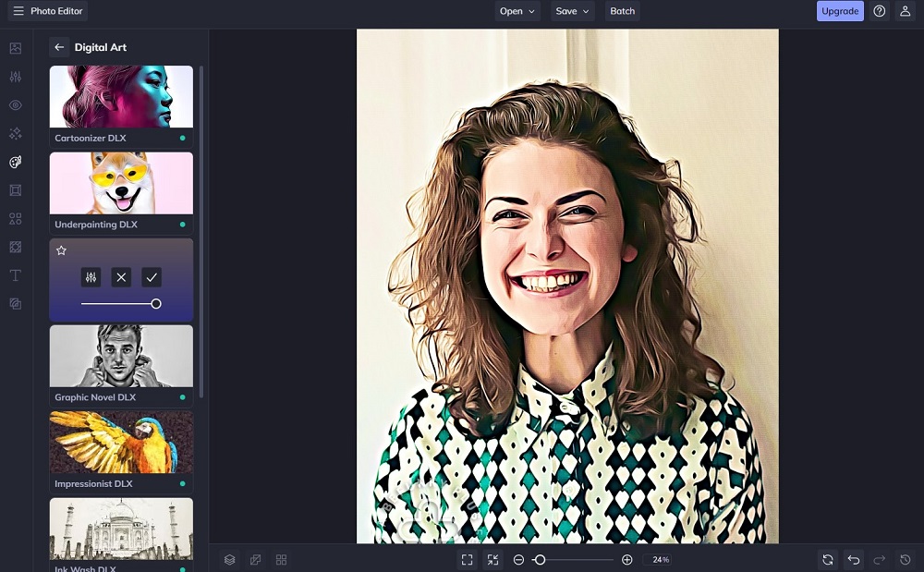Undo the last action
The image size is (924, 572).
click(x=853, y=560)
